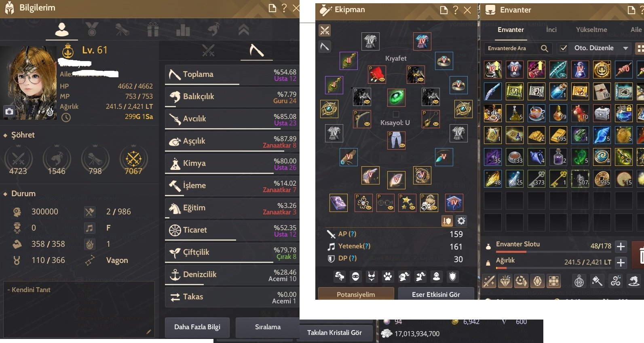Click the camera icon on character portrait
The image size is (644, 343).
9,111
